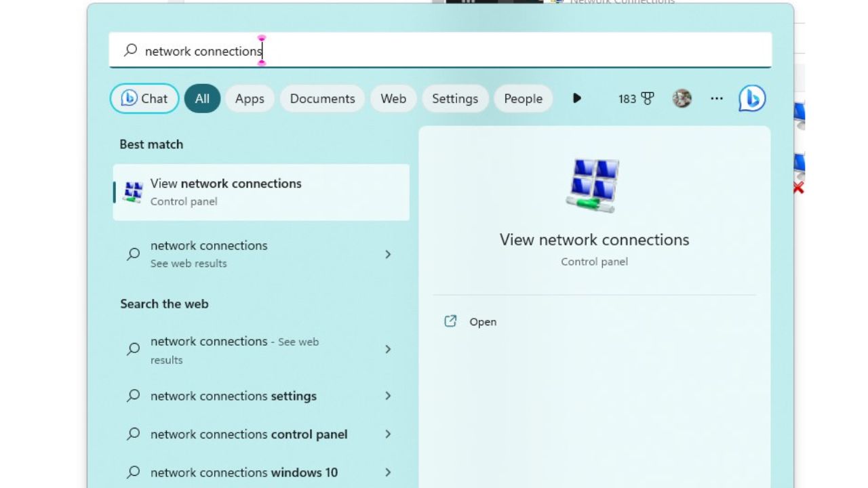
Task: Expand the network connections settings suggestion arrow
Action: pyautogui.click(x=388, y=396)
